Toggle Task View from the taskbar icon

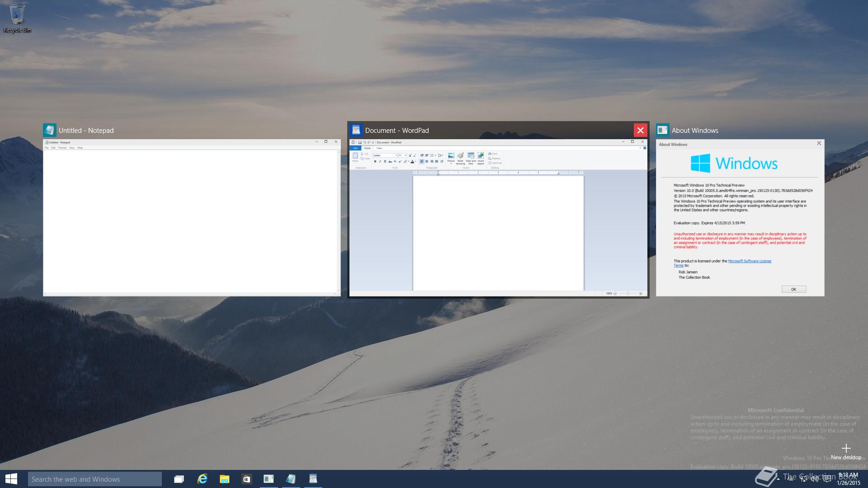point(179,479)
